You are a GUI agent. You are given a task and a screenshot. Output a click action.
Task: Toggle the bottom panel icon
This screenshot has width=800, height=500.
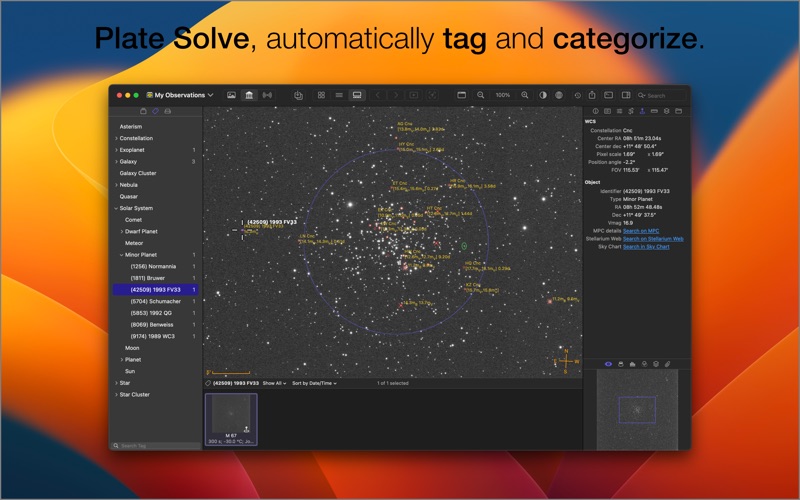click(609, 95)
